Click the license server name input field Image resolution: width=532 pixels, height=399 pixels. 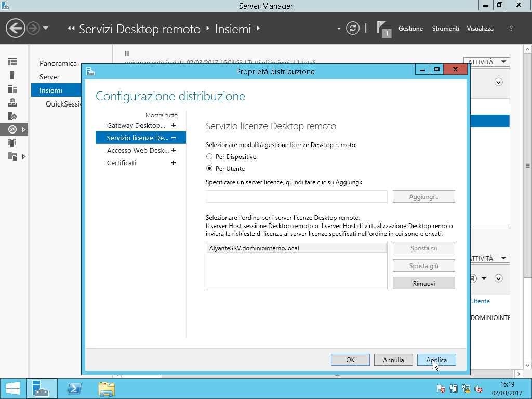coord(296,196)
